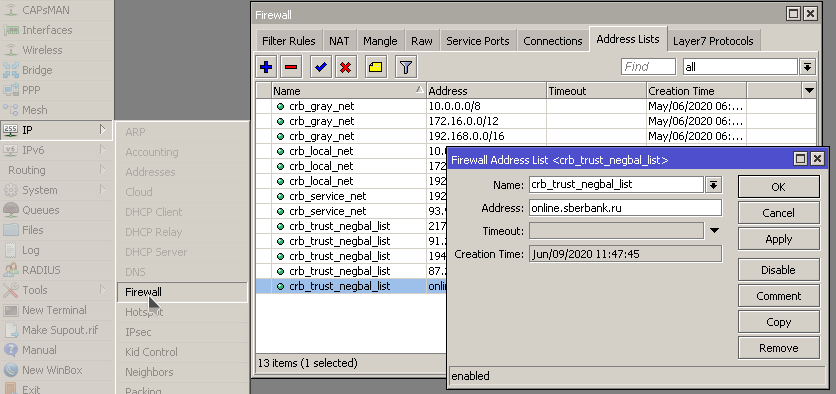The image size is (836, 394).
Task: Expand the Routing submenu
Action: 57,170
